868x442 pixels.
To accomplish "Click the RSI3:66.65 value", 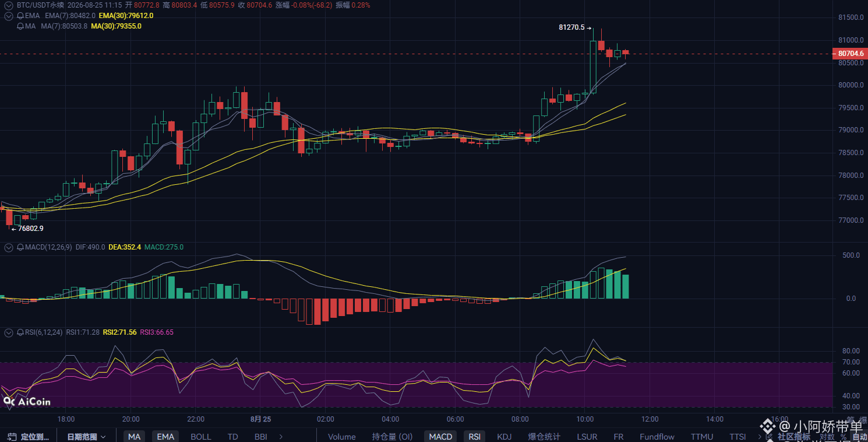I will (x=157, y=332).
